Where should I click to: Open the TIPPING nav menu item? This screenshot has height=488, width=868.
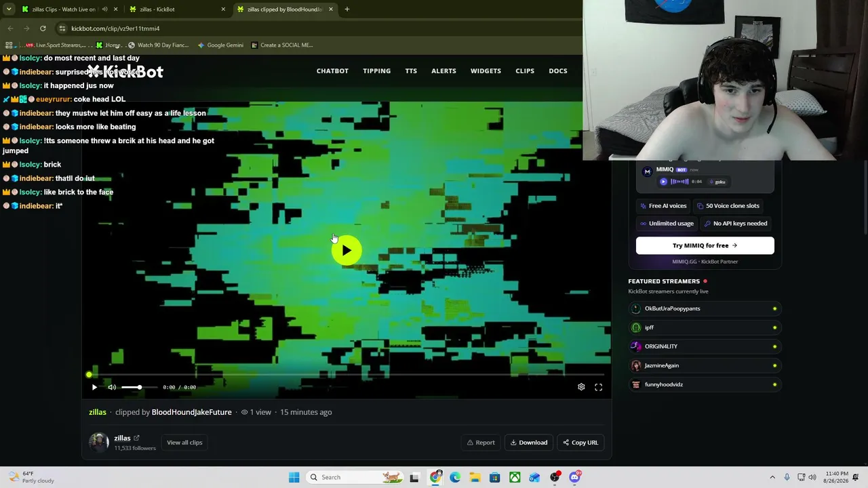376,70
